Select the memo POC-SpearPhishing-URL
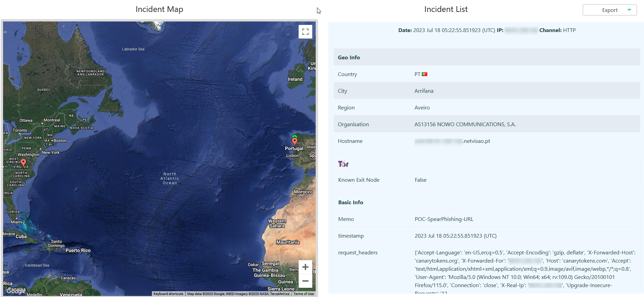Screen dimensions: 644x297 coord(444,219)
